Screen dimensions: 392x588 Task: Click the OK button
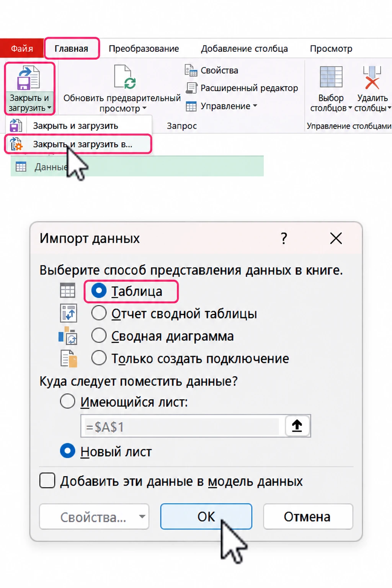(206, 516)
